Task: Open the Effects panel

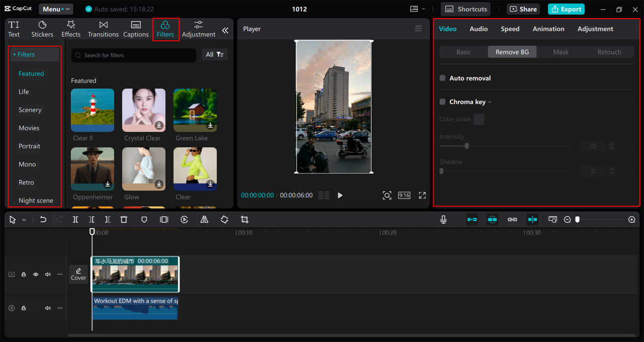Action: point(71,29)
